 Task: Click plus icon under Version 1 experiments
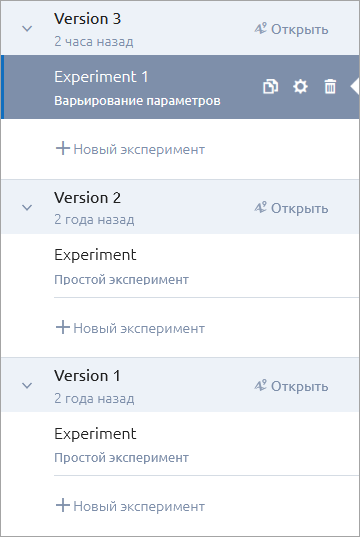coord(63,505)
